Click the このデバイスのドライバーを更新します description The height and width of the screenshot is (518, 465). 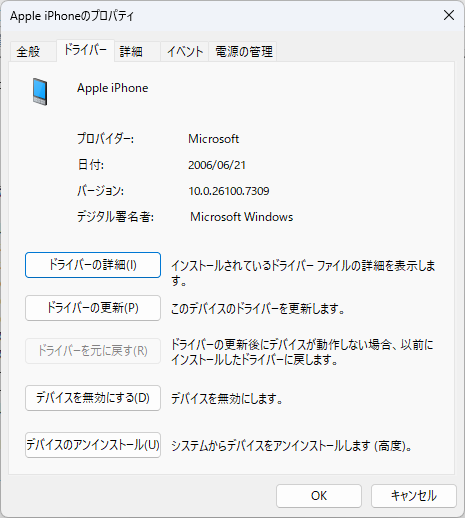pyautogui.click(x=258, y=309)
